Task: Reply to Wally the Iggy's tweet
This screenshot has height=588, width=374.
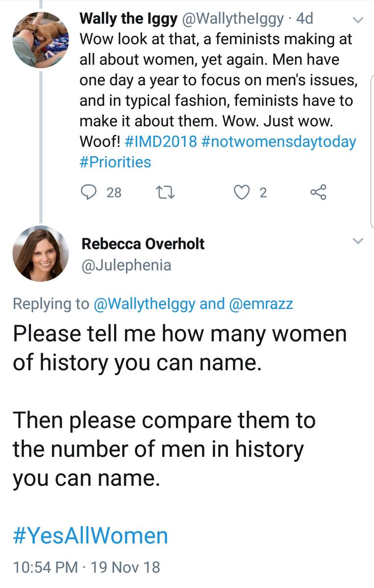Action: 88,193
